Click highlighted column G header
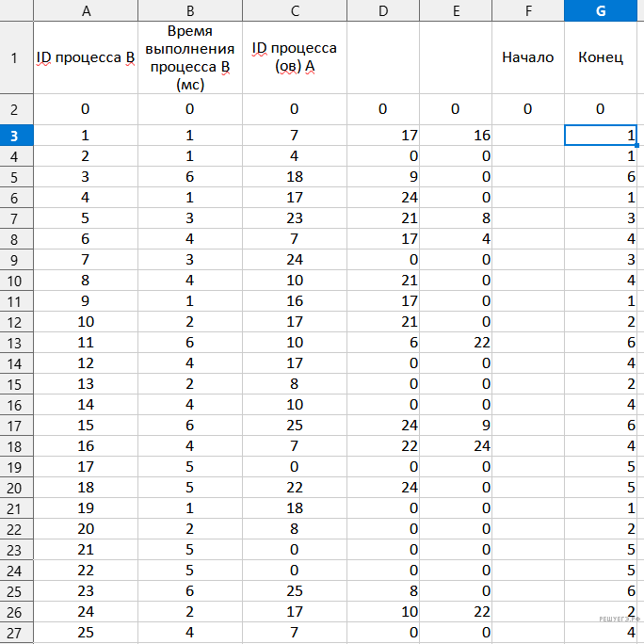644x644 pixels. tap(601, 11)
